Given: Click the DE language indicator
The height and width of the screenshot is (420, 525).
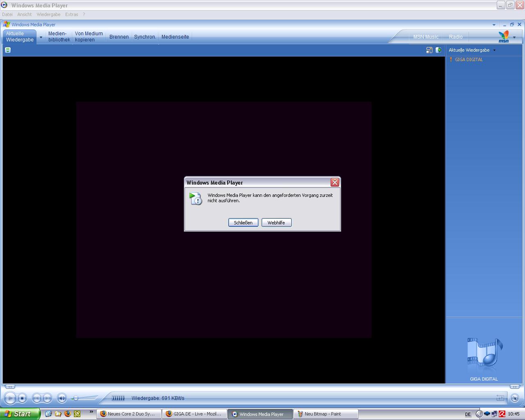Looking at the screenshot, I should coord(468,414).
